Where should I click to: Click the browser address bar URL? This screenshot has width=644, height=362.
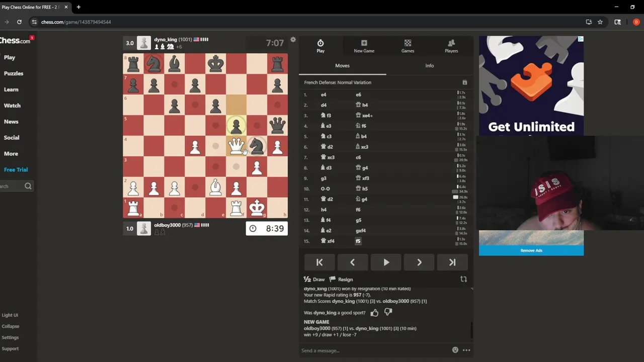[76, 22]
